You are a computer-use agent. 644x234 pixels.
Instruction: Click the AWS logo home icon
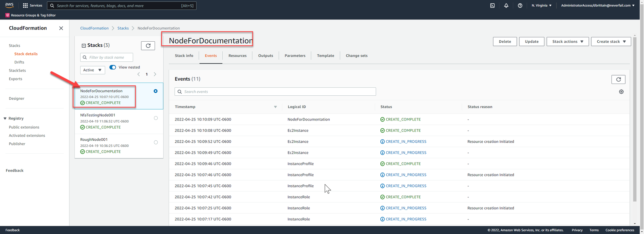coord(9,5)
